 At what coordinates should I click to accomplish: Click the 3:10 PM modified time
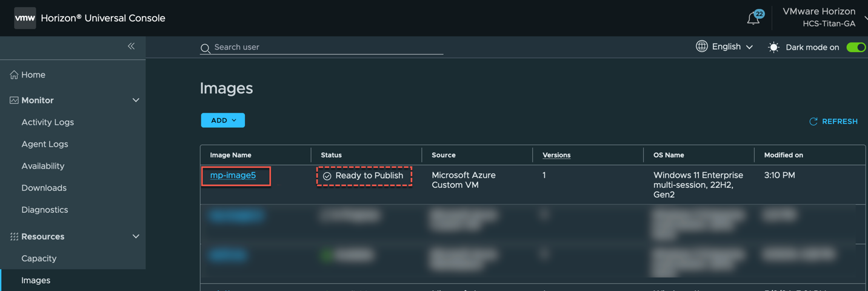click(780, 175)
